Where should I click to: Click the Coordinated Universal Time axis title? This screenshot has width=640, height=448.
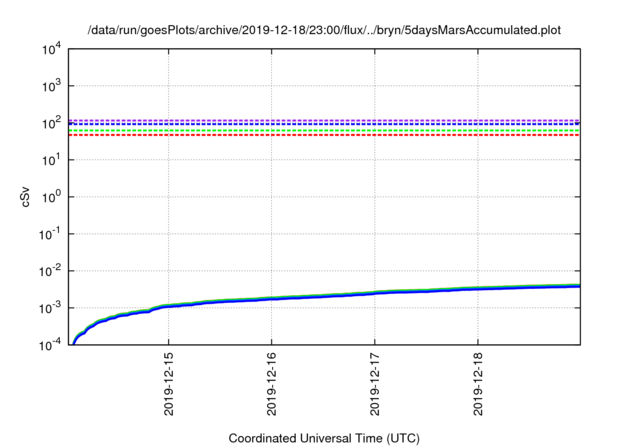324,438
